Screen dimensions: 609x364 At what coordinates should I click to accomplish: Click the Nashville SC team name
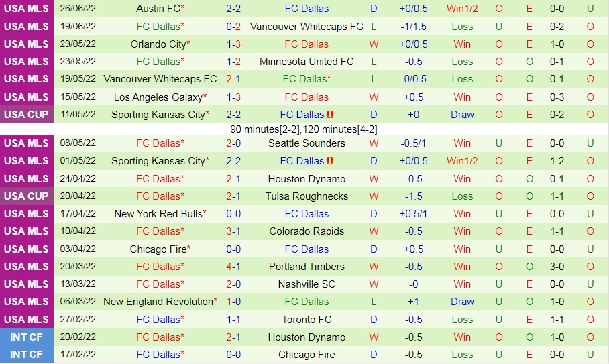click(x=307, y=284)
